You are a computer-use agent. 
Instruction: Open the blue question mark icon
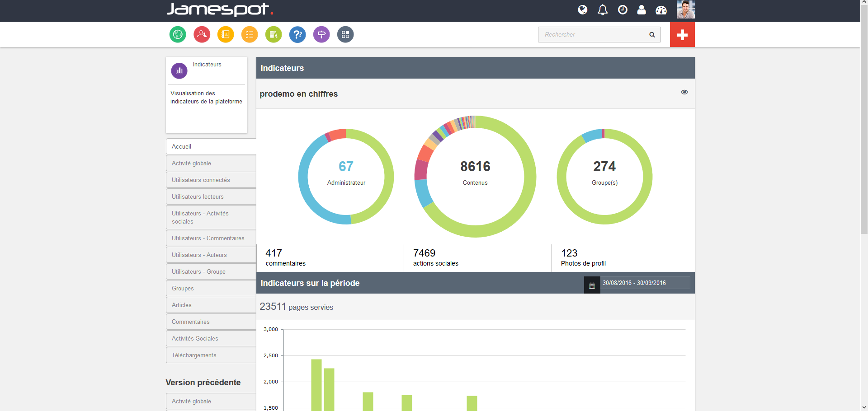tap(297, 34)
